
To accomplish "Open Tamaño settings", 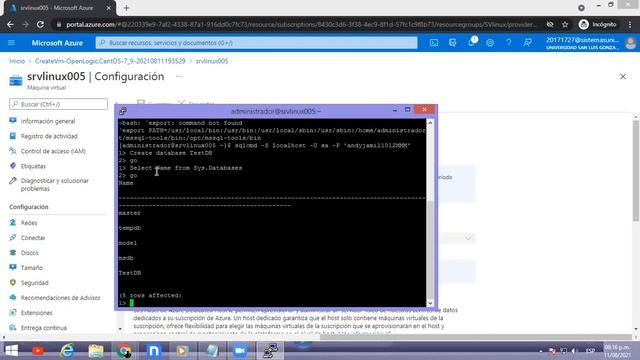I will (31, 268).
